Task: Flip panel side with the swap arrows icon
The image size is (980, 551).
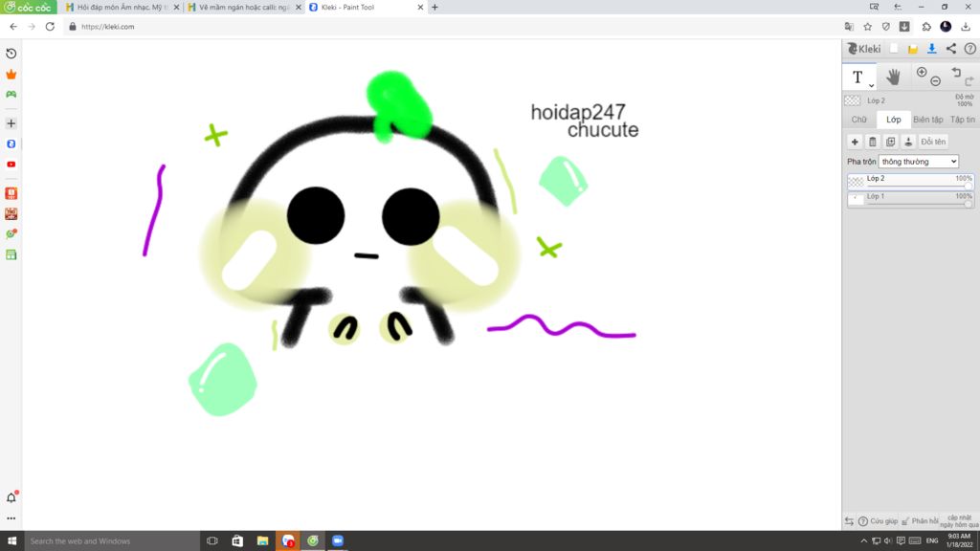Action: [849, 521]
